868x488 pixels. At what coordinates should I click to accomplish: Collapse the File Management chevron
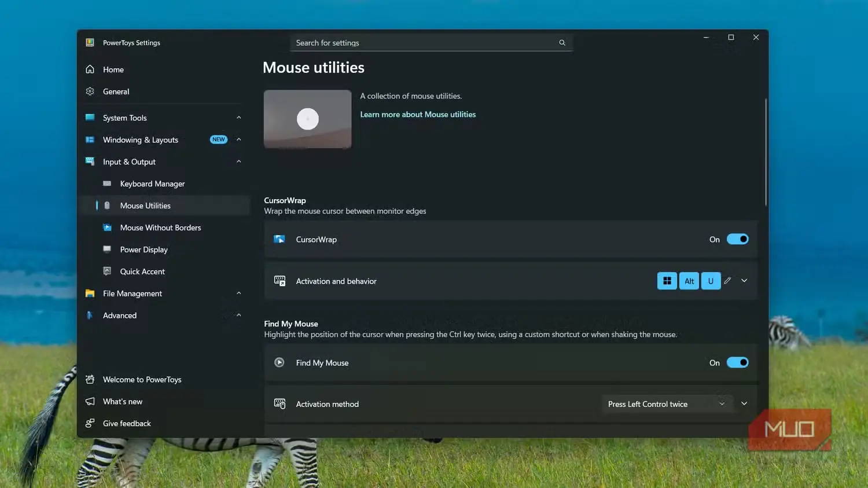pyautogui.click(x=238, y=293)
